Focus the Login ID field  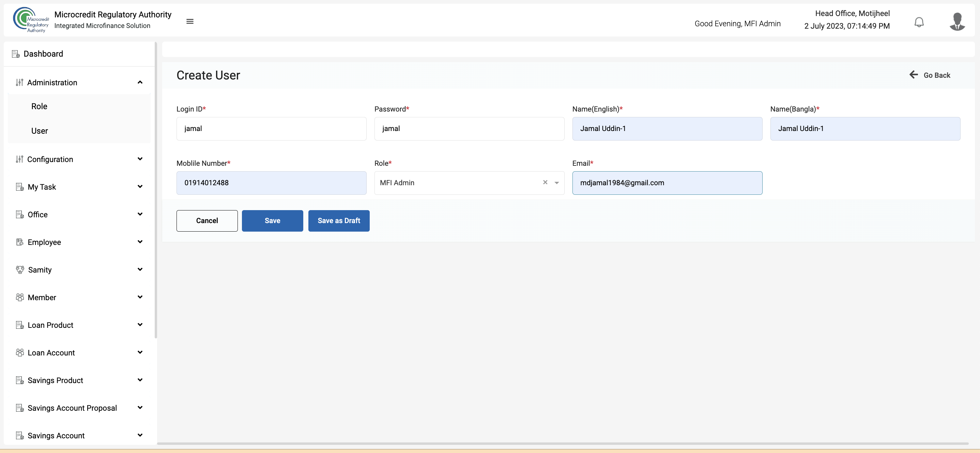click(x=271, y=129)
